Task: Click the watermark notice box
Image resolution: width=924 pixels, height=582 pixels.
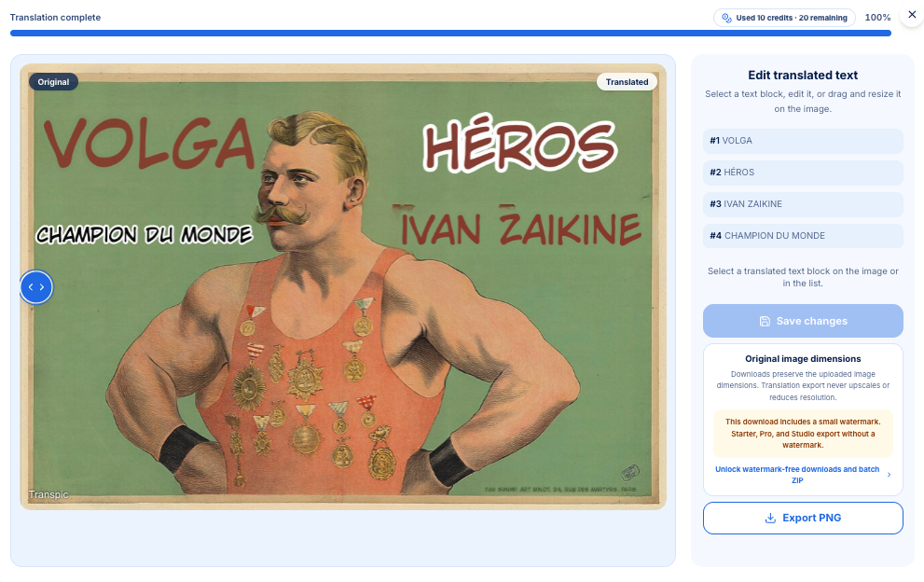Action: coord(803,434)
